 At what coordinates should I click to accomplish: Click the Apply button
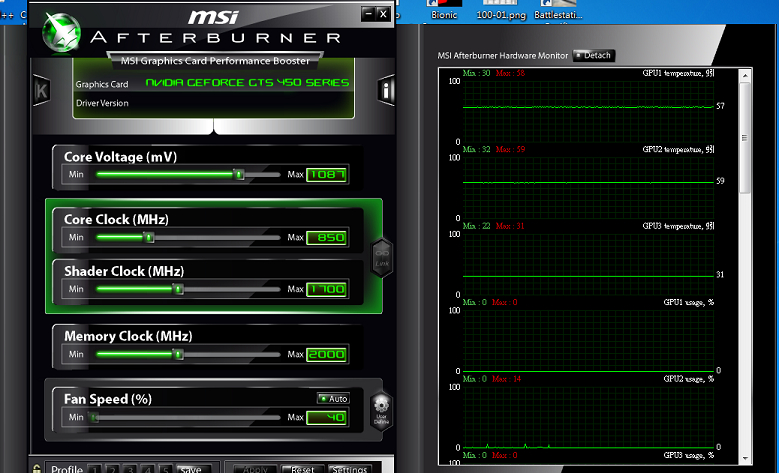tap(255, 469)
